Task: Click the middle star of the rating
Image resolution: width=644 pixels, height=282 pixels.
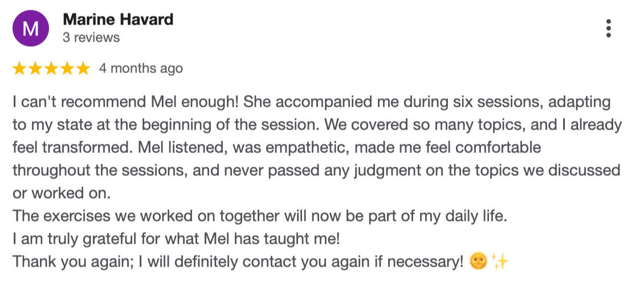Action: (x=51, y=69)
